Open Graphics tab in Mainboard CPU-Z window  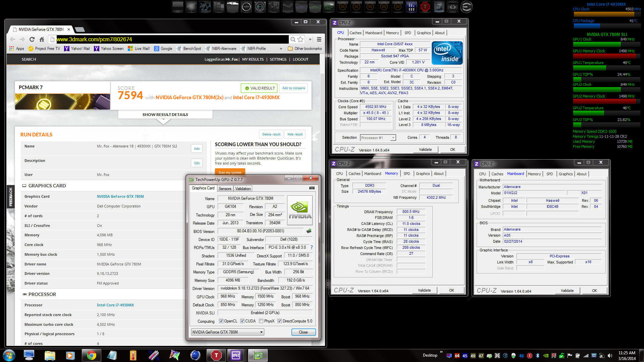tap(566, 174)
